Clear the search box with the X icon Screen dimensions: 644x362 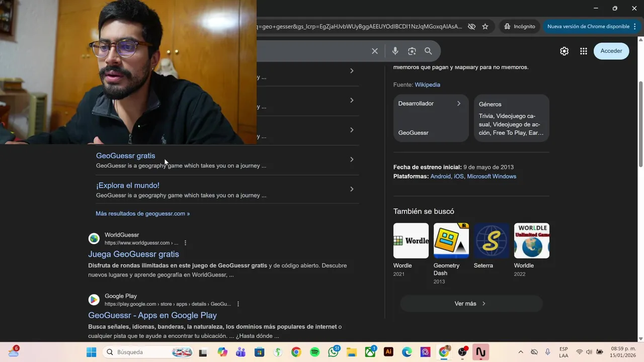(x=375, y=51)
